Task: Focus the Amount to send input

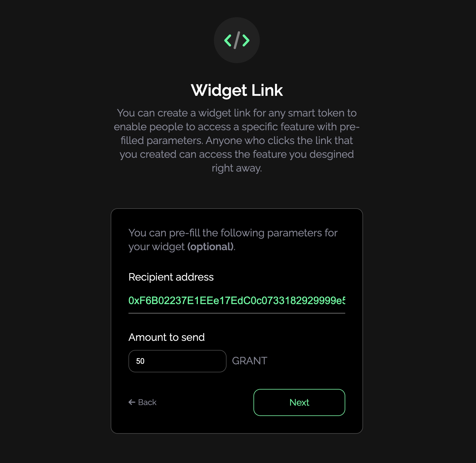Action: tap(177, 361)
